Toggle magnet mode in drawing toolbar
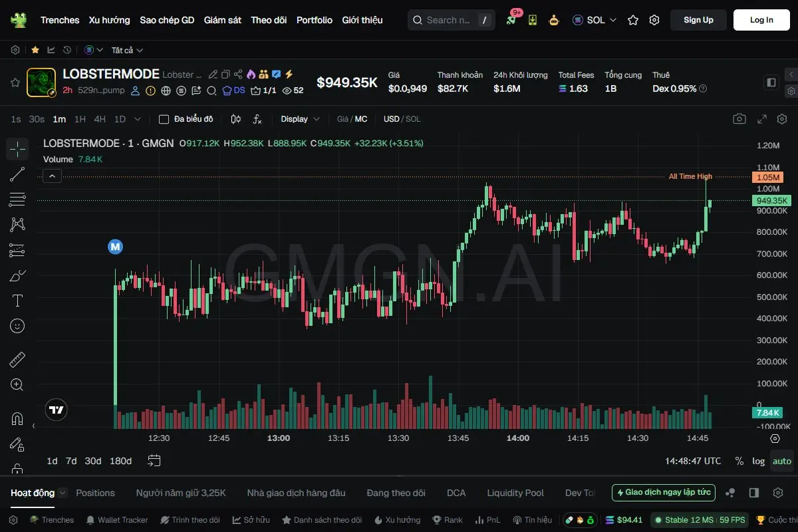The width and height of the screenshot is (798, 532). pyautogui.click(x=17, y=419)
